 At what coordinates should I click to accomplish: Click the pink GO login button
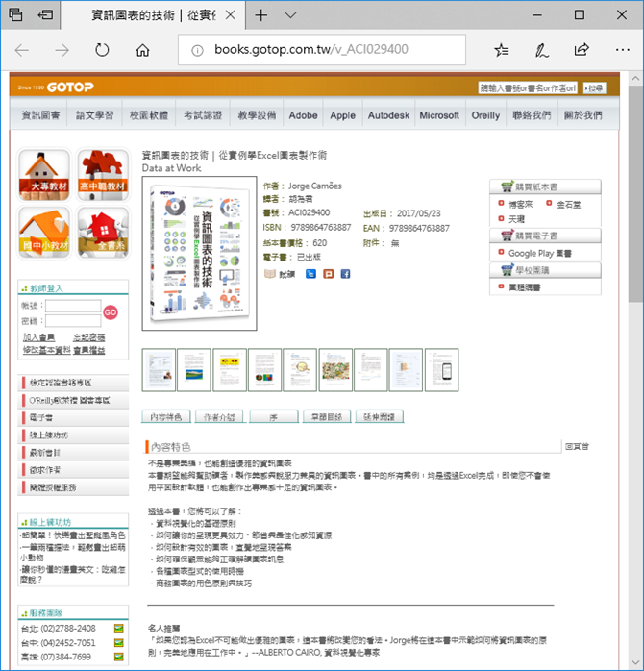[111, 312]
